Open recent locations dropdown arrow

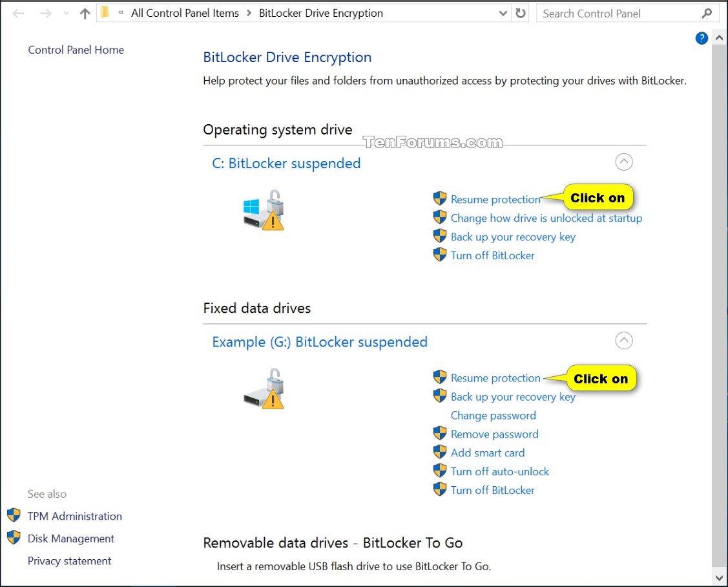coord(66,14)
